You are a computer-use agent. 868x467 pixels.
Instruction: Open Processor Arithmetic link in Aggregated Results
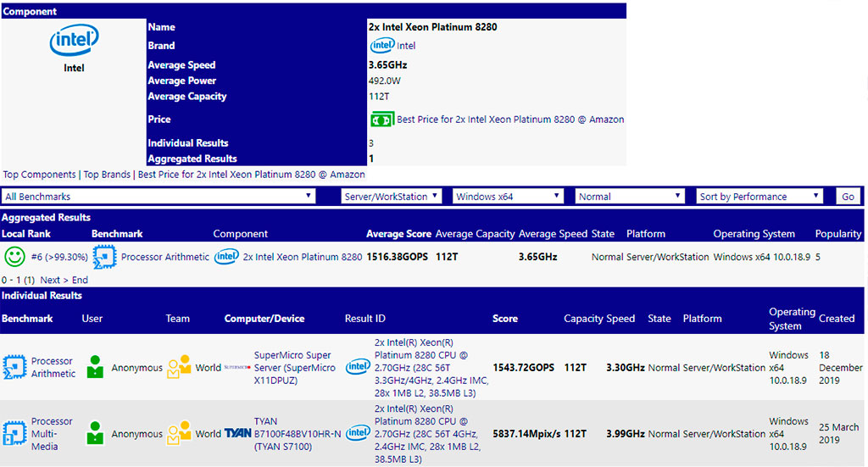coord(165,257)
